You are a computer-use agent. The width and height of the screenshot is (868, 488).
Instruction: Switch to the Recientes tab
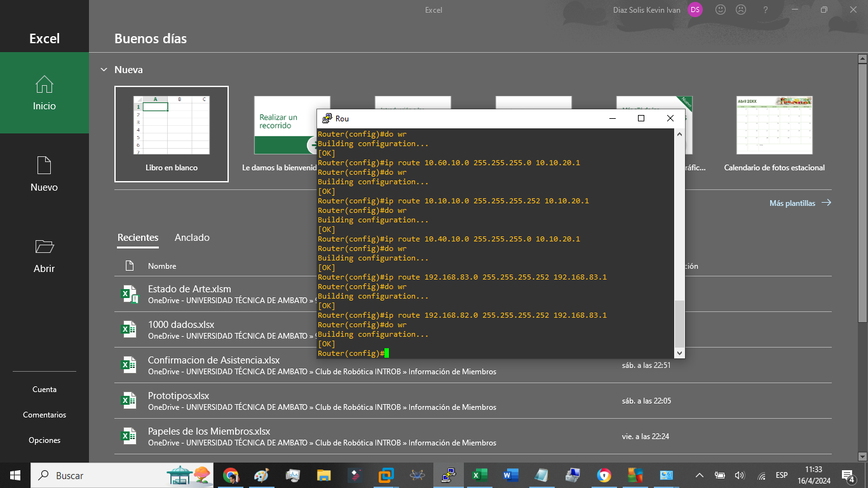point(138,238)
